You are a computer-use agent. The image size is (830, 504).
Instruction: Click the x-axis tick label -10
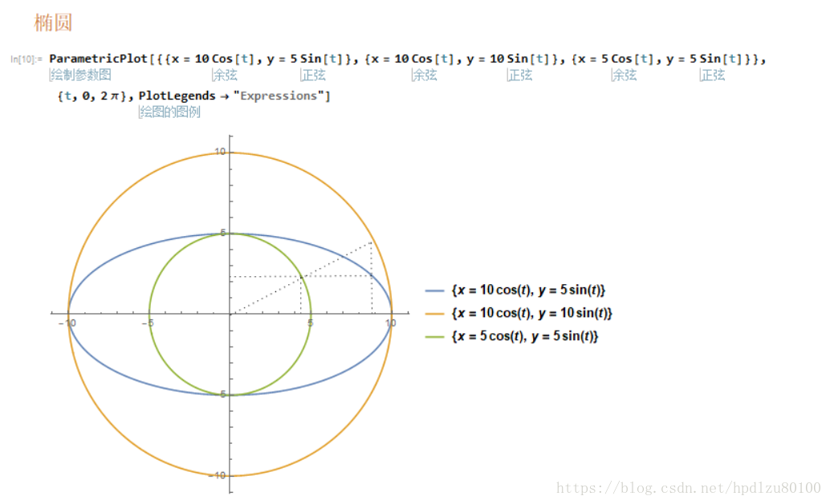(x=67, y=323)
